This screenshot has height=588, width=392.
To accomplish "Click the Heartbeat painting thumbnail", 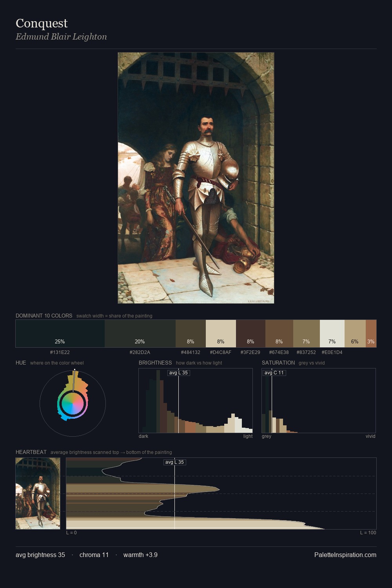I will [x=38, y=494].
